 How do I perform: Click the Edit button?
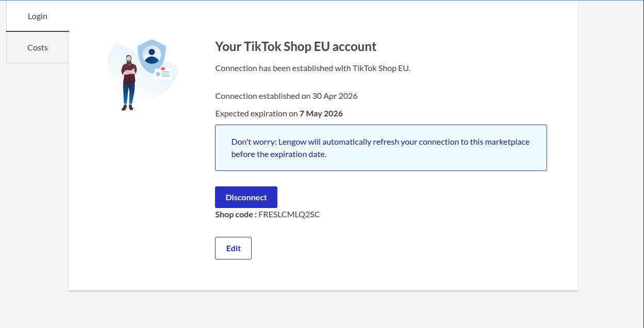(x=233, y=248)
